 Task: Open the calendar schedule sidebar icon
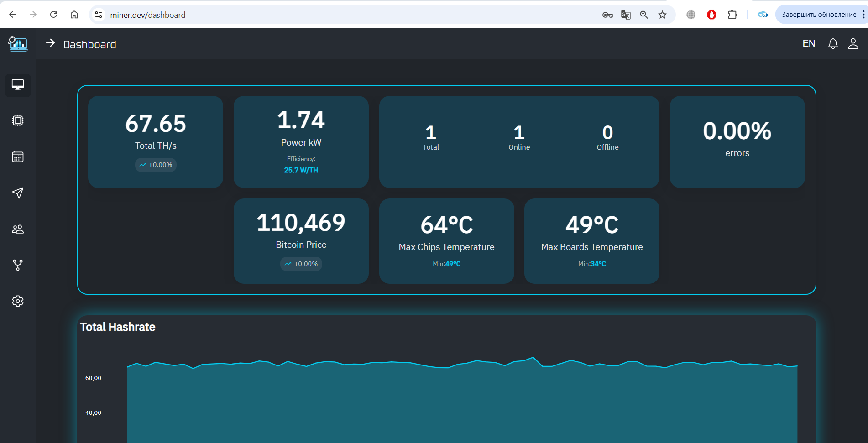tap(18, 157)
